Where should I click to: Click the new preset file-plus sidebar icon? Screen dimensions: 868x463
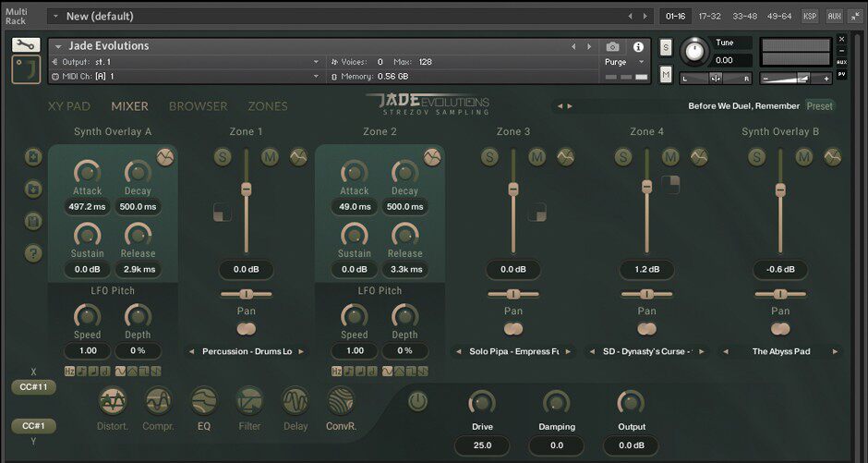pyautogui.click(x=33, y=157)
